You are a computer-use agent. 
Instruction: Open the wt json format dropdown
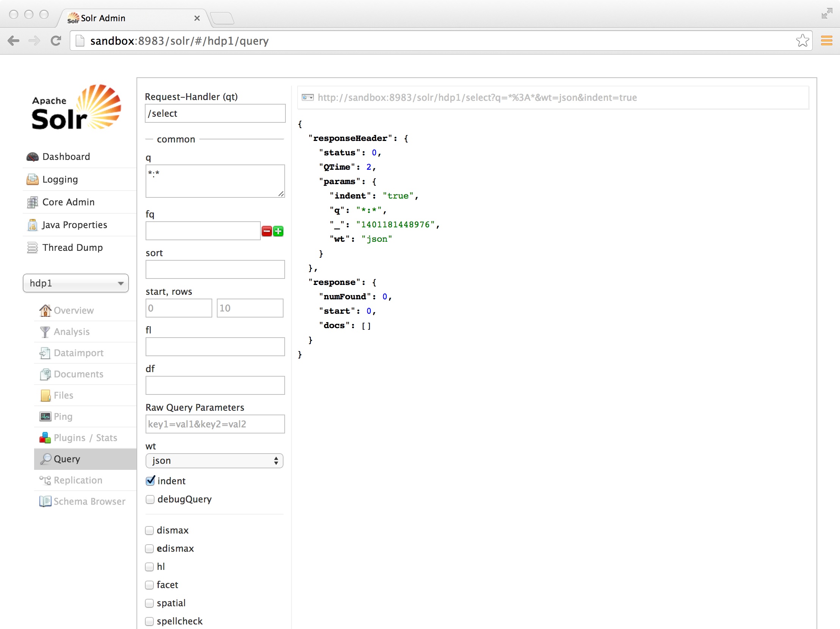(214, 460)
